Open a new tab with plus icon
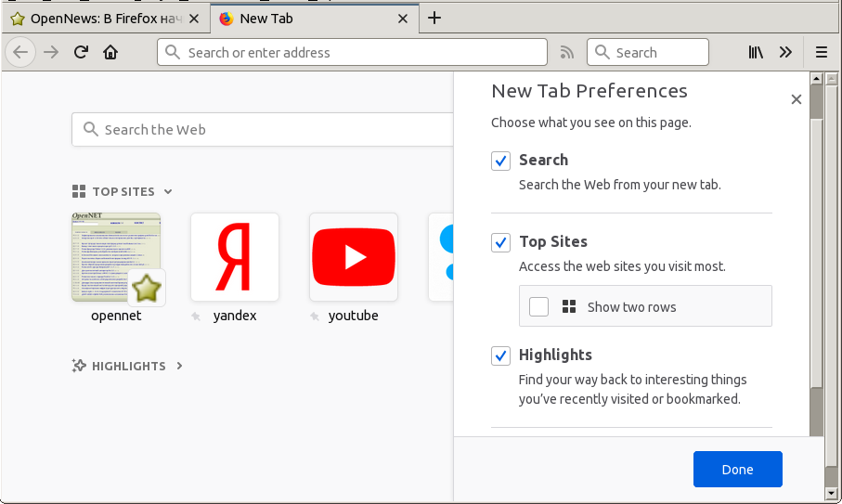Screen dimensions: 842x504 (434, 18)
